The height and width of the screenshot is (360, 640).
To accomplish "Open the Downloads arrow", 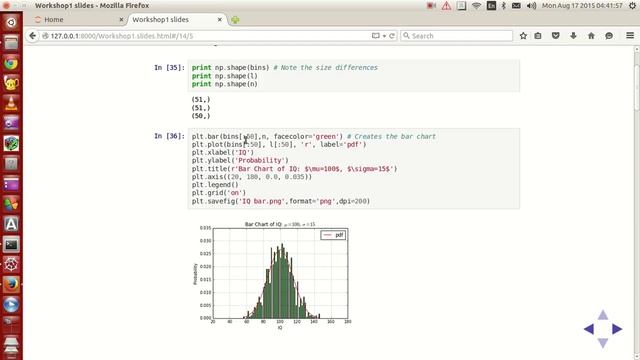I will click(x=573, y=36).
